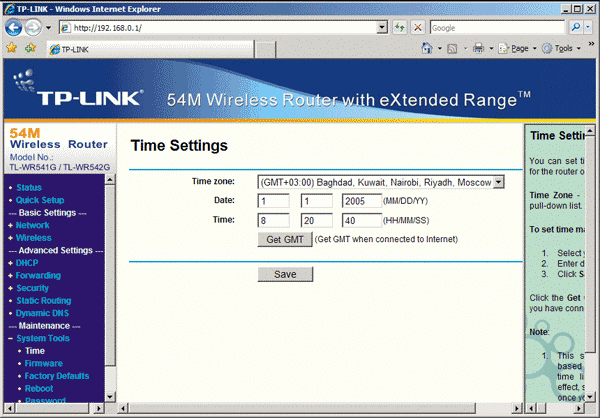Open the Page menu
This screenshot has height=418, width=600.
tap(518, 48)
